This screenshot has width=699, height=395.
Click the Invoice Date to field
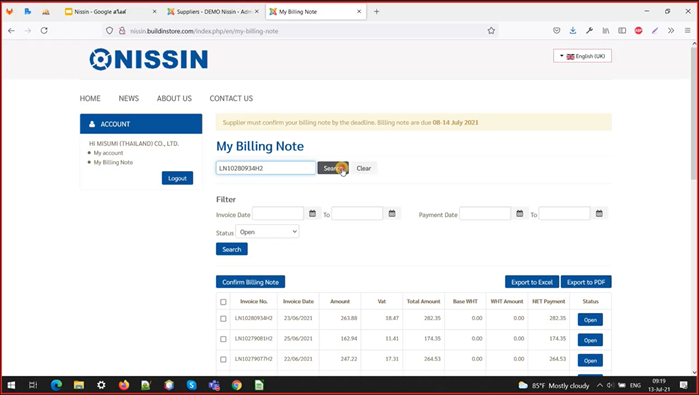(358, 214)
